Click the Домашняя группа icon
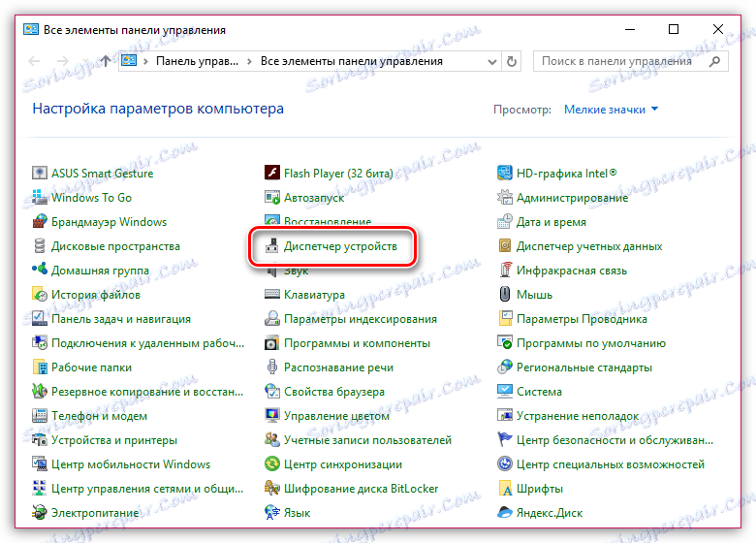 point(39,271)
